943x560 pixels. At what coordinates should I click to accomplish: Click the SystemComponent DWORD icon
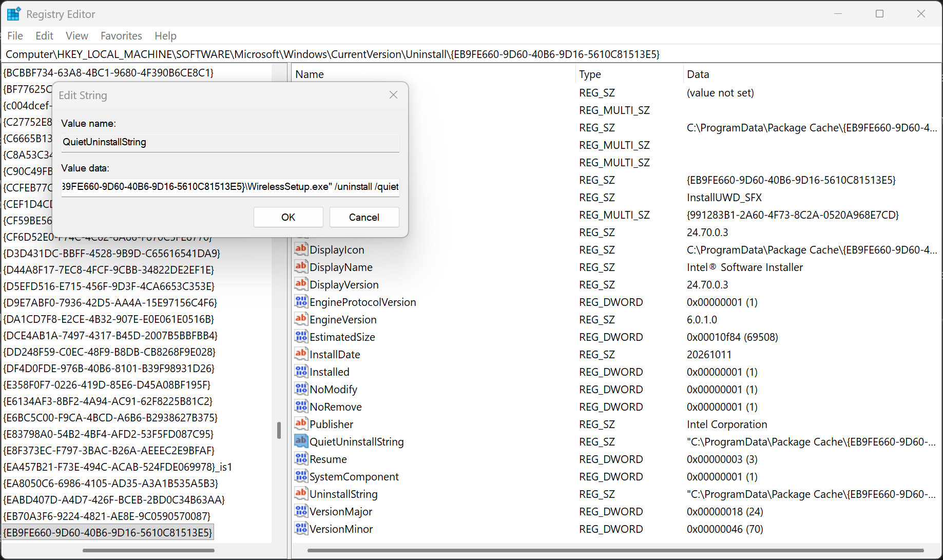tap(301, 476)
